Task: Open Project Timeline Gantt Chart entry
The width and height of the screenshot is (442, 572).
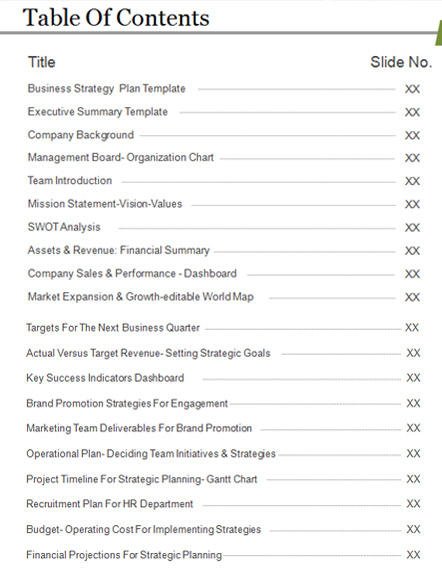Action: [x=142, y=479]
